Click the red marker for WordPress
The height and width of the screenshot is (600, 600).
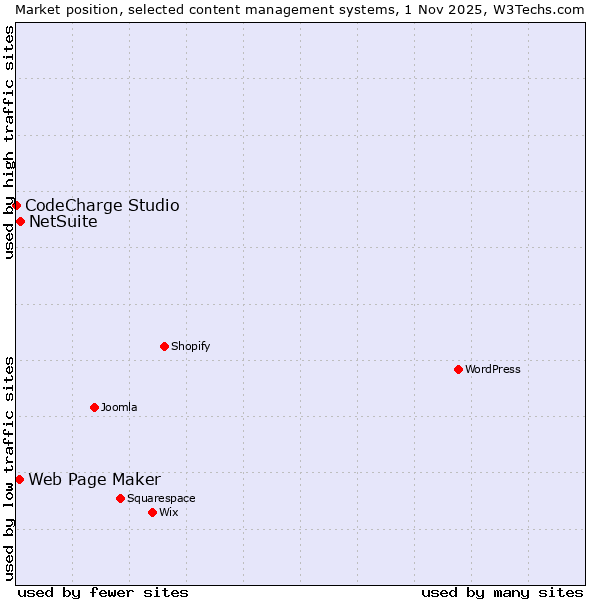click(458, 369)
